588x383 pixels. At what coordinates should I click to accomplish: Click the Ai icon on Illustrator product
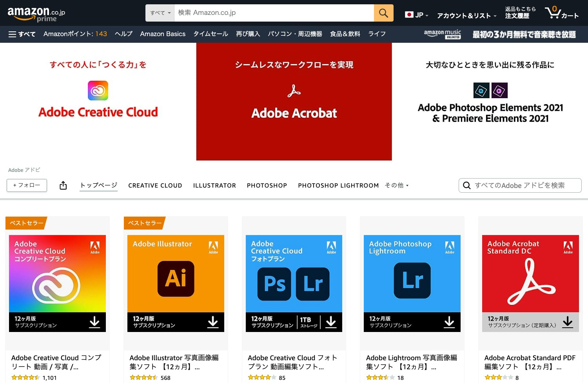coord(176,279)
